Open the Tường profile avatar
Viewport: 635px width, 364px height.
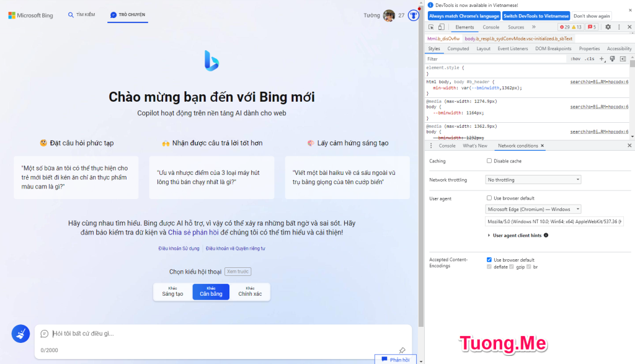pos(389,16)
